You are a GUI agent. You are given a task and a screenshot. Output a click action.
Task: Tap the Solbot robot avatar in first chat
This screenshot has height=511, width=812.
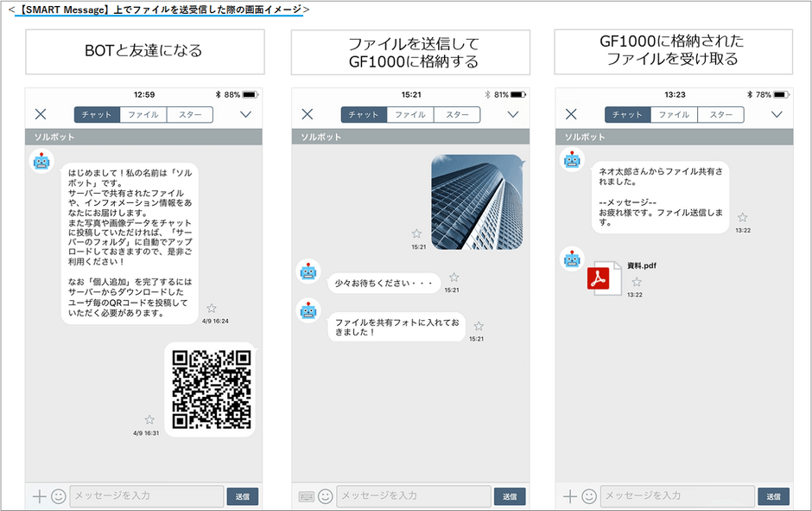(41, 159)
